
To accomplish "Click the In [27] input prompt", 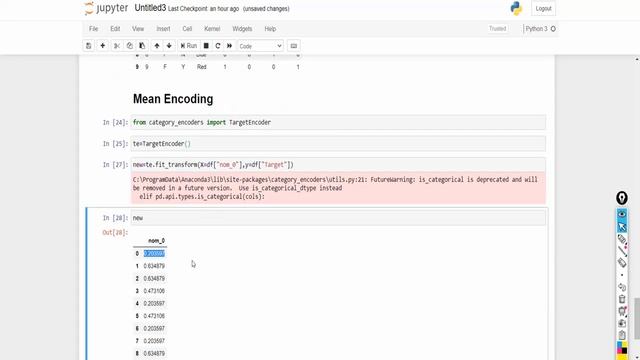I will click(115, 165).
